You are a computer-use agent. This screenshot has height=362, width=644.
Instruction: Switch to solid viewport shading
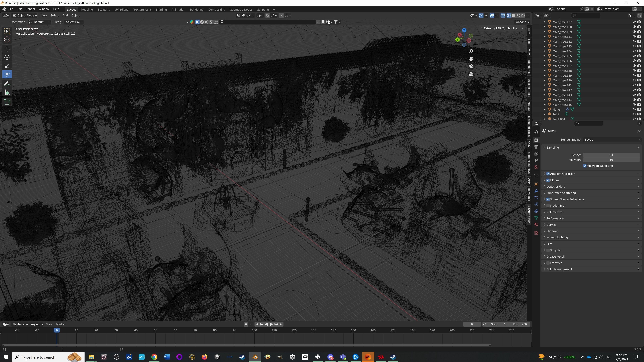[514, 15]
